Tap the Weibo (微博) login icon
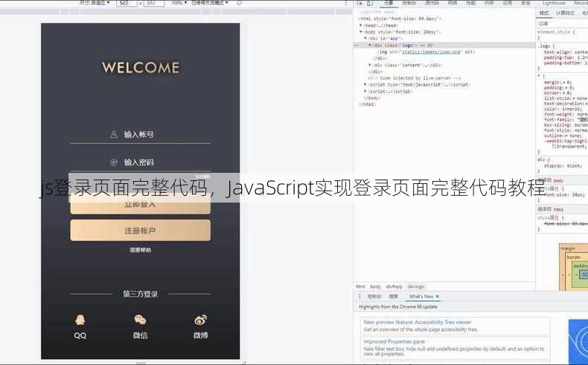Viewport: 588px width, 365px height. pyautogui.click(x=200, y=320)
